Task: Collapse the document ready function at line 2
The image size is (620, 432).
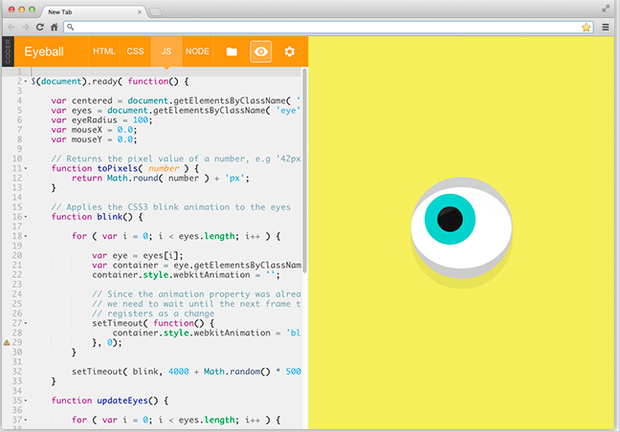Action: [x=26, y=81]
